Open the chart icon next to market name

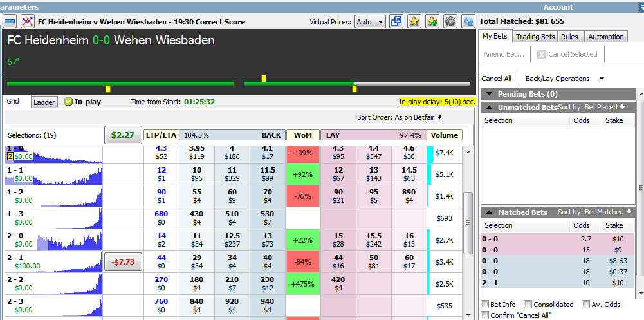[28, 21]
